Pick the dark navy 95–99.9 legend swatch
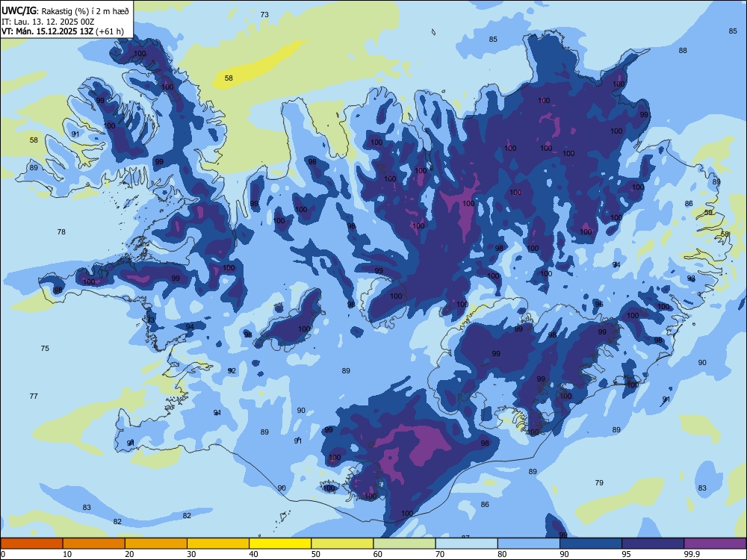This screenshot has width=747, height=560. pyautogui.click(x=653, y=544)
